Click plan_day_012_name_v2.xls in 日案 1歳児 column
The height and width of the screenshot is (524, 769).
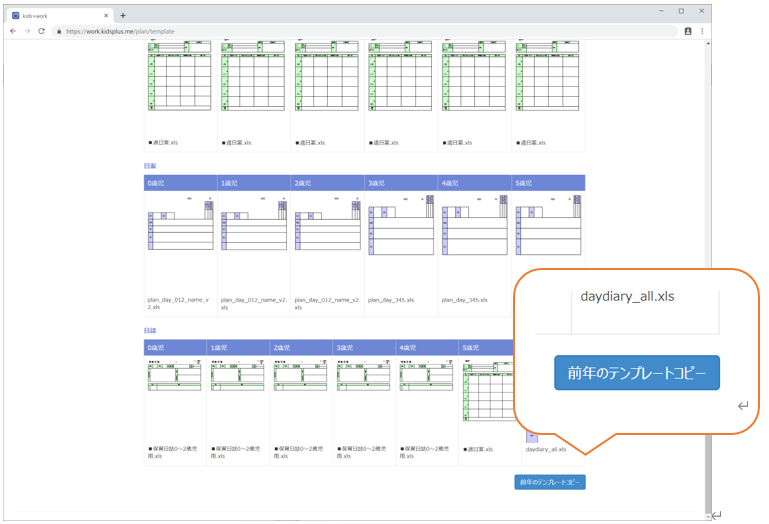(254, 303)
